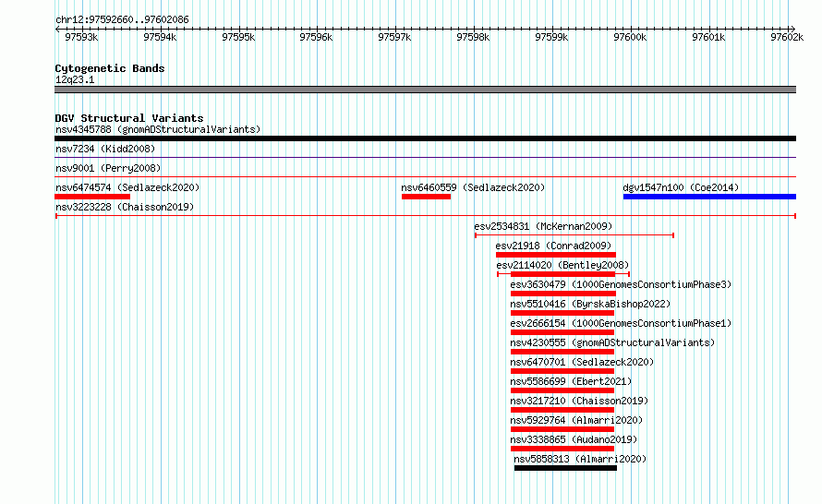Click red bar under esv2114020
Screen dimensions: 822x504
pyautogui.click(x=563, y=274)
